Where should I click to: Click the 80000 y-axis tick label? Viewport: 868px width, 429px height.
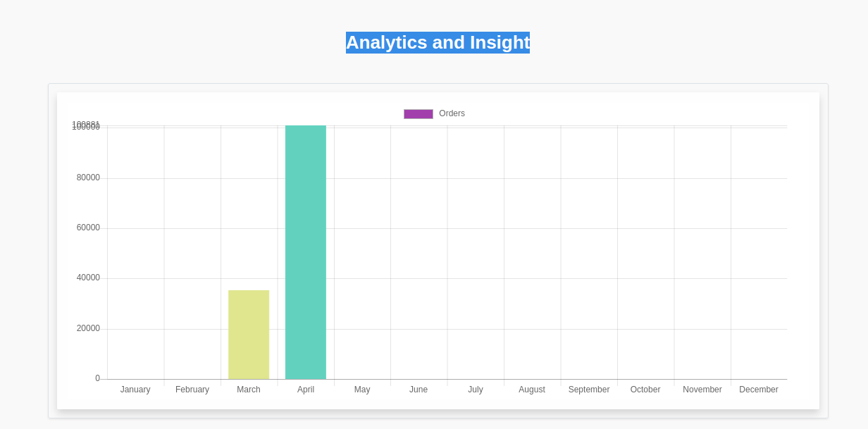pyautogui.click(x=88, y=178)
